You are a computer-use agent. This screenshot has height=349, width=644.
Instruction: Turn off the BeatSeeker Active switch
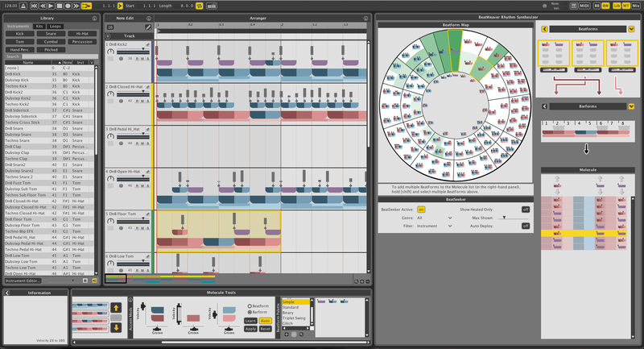click(x=421, y=209)
